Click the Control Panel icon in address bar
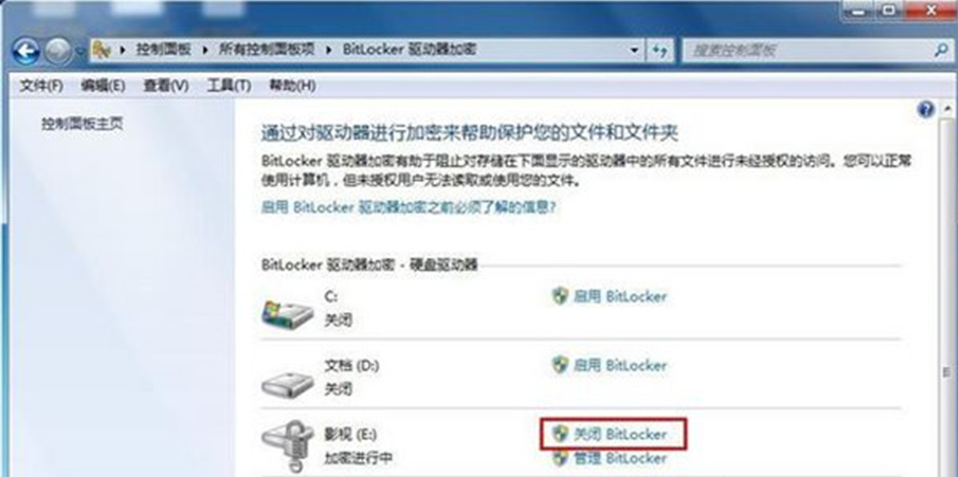Image resolution: width=958 pixels, height=477 pixels. pos(102,50)
